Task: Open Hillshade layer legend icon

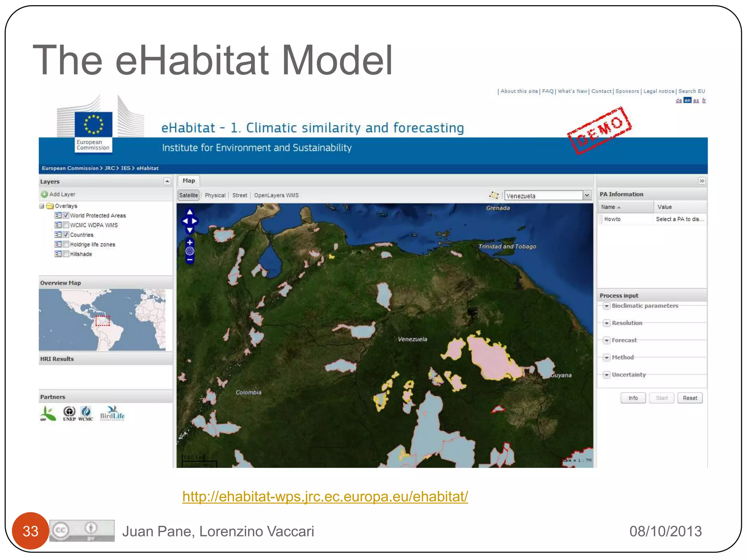Action: coord(58,254)
